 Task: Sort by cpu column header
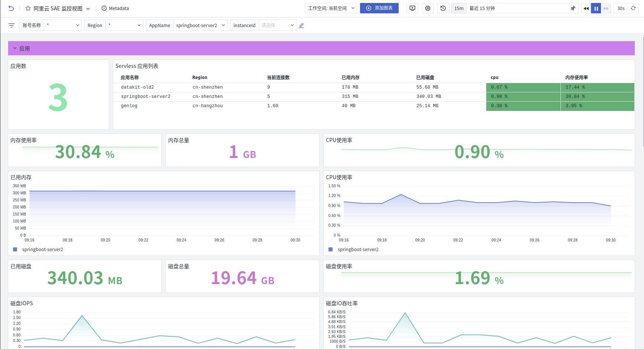494,78
